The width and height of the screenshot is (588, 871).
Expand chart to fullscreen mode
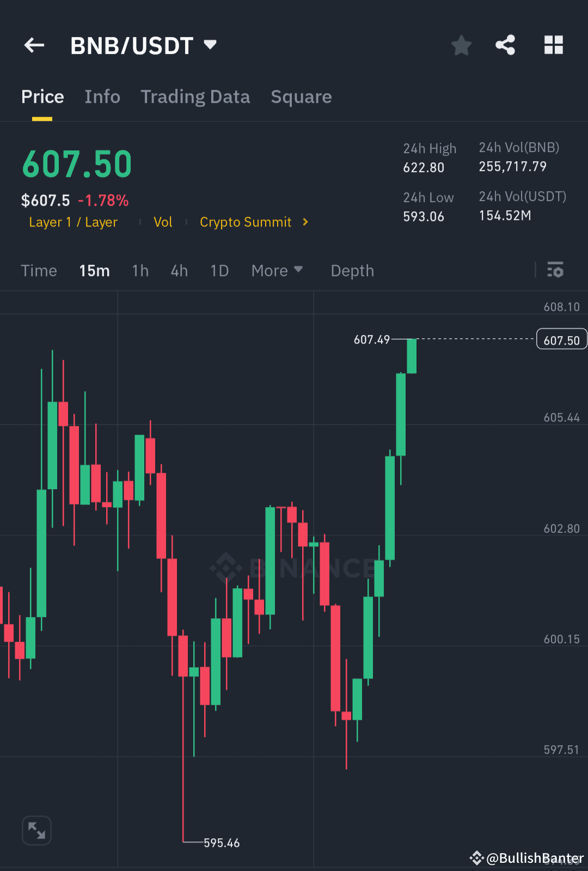pyautogui.click(x=36, y=830)
